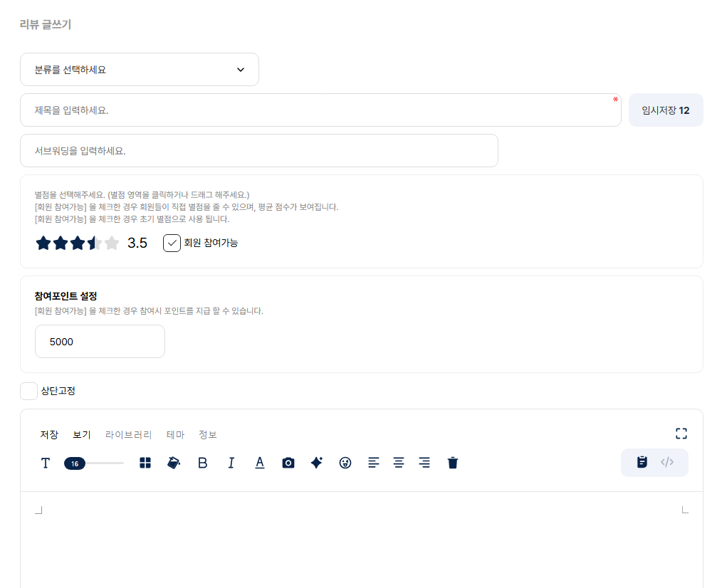722x588 pixels.
Task: Open the 정보 editor menu
Action: (x=208, y=435)
